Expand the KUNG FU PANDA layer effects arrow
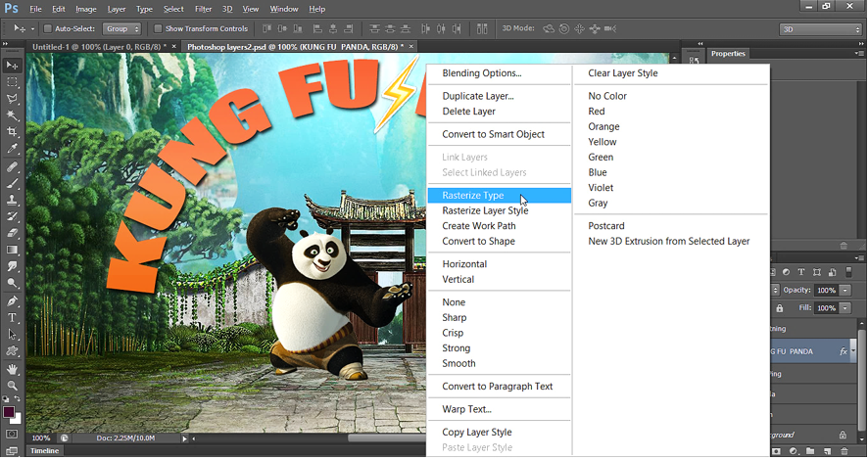This screenshot has height=460, width=868. click(x=853, y=351)
